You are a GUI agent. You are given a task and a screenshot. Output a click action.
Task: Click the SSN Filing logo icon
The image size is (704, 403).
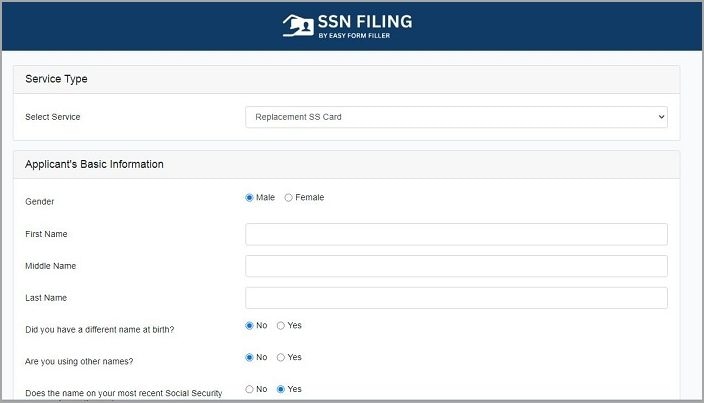click(298, 25)
